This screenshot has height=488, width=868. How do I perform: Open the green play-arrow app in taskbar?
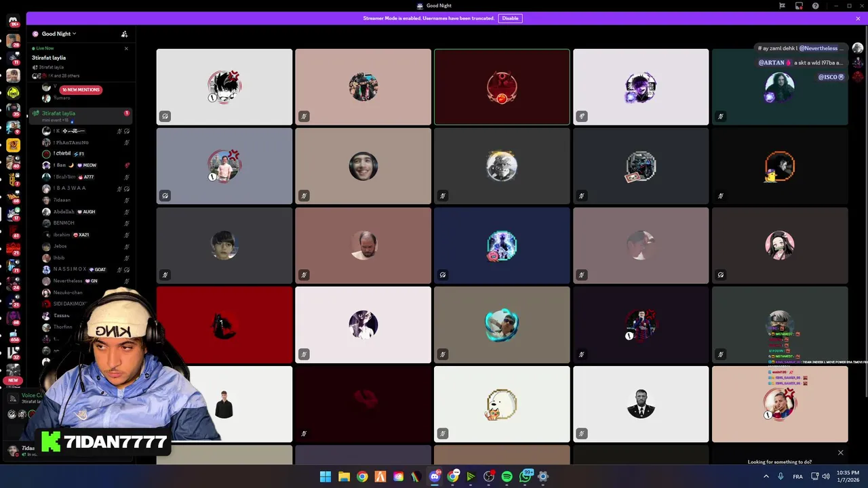[471, 476]
